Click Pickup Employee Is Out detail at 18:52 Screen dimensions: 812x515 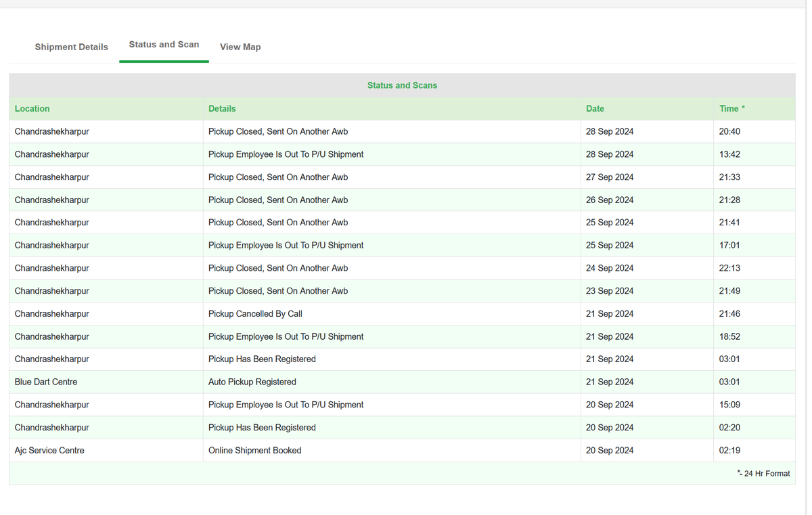286,336
